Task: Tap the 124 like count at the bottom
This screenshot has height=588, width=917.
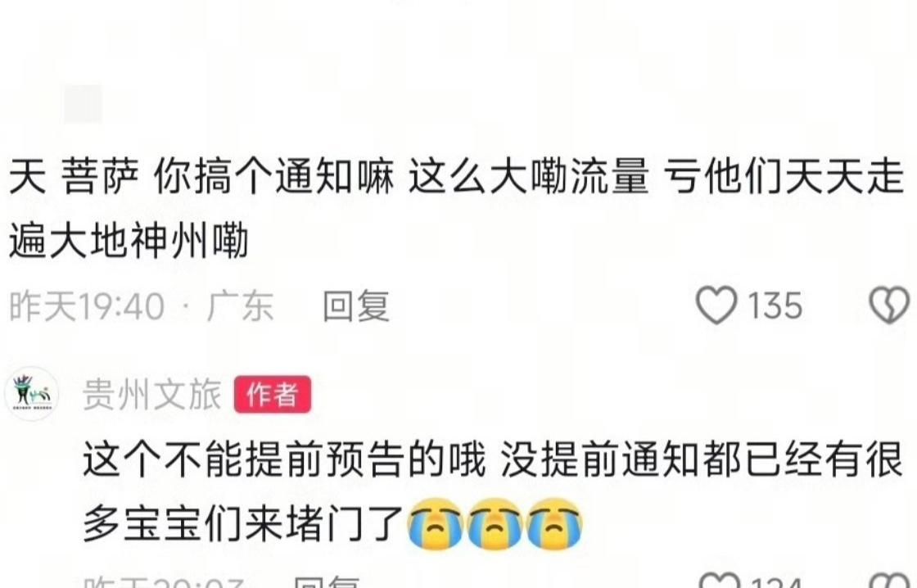Action: pos(777,583)
